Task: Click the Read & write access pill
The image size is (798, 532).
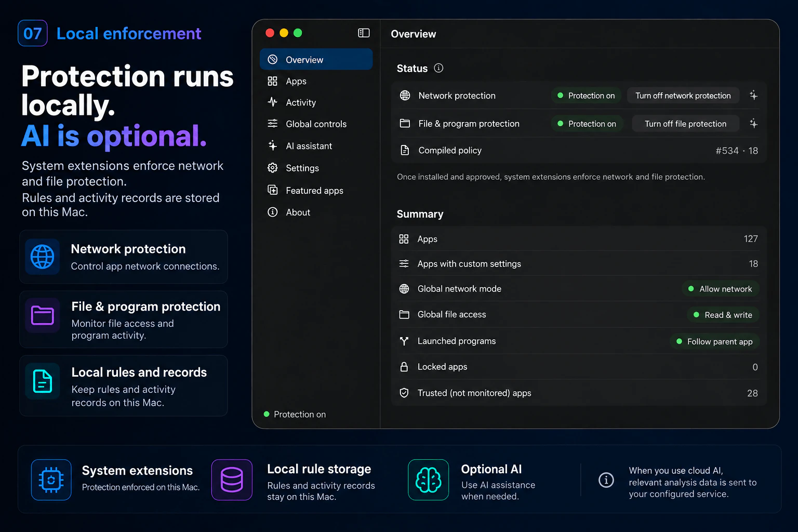Action: 723,315
